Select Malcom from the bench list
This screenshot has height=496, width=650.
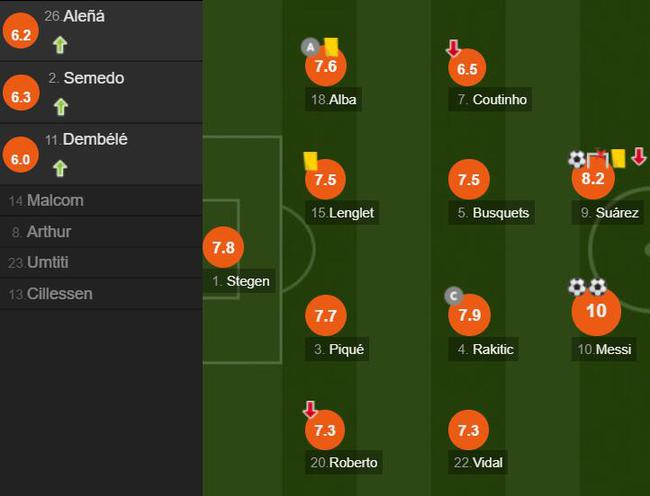[101, 201]
